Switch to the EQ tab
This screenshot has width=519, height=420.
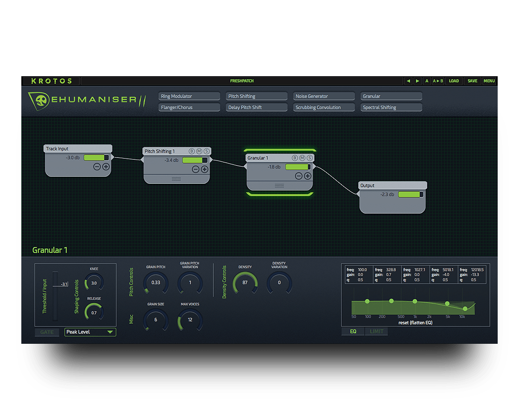(353, 331)
